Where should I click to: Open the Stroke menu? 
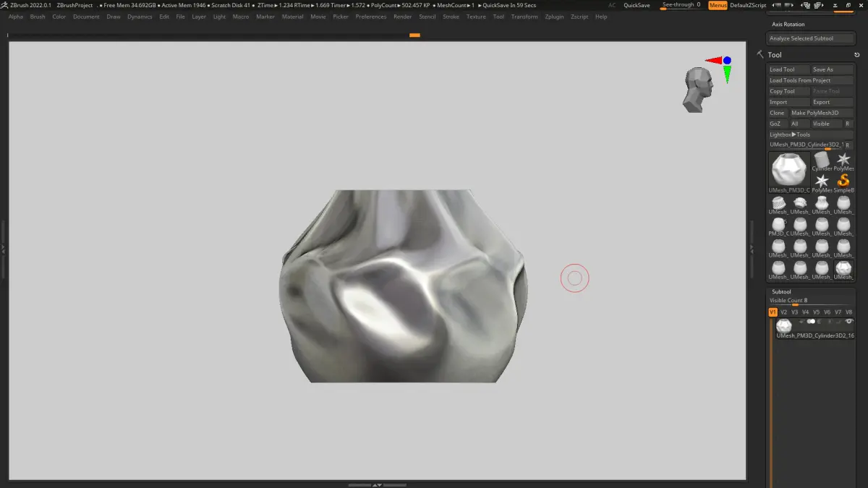tap(451, 17)
